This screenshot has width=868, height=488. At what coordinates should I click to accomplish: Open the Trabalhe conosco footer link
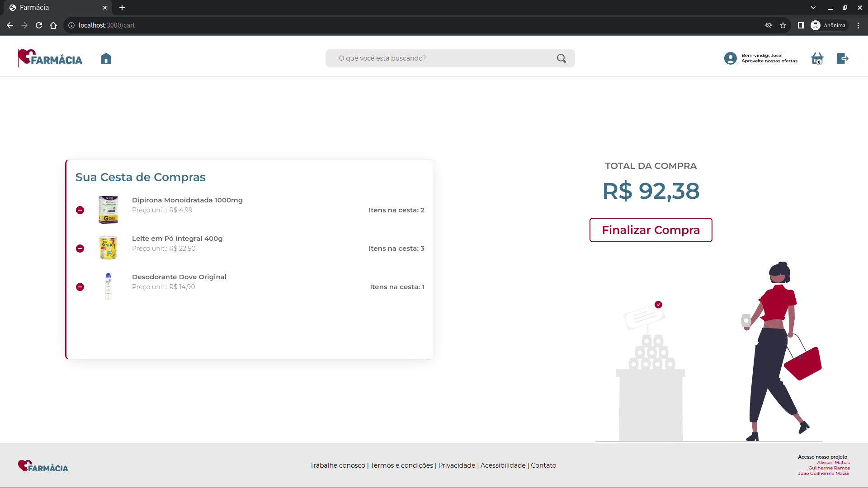(x=337, y=465)
